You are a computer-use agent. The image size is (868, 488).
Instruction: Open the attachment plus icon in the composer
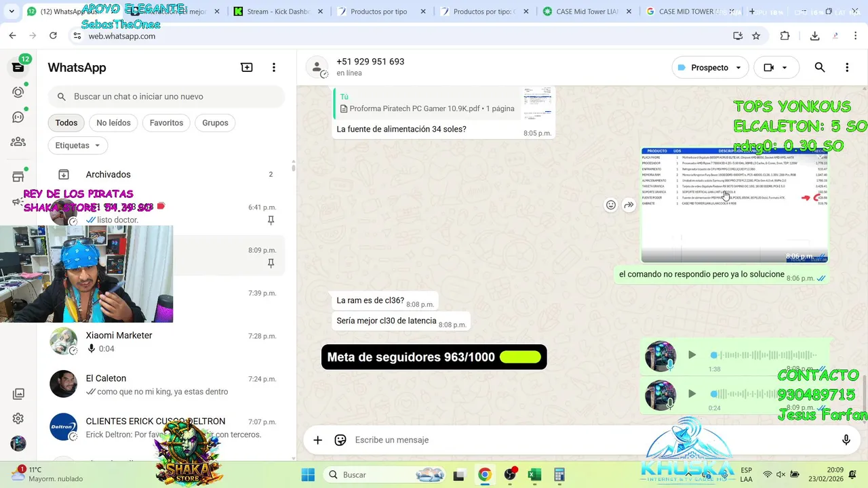[317, 440]
